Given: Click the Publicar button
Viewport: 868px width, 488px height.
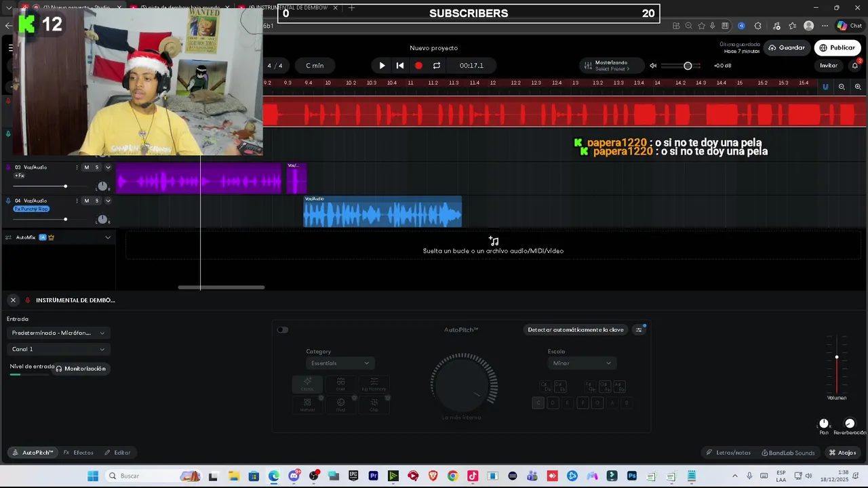Looking at the screenshot, I should pyautogui.click(x=837, y=47).
